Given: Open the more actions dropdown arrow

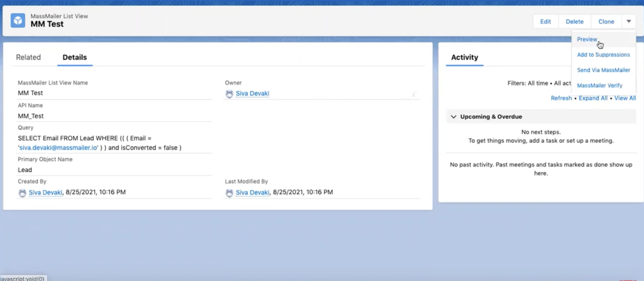Looking at the screenshot, I should coord(629,21).
